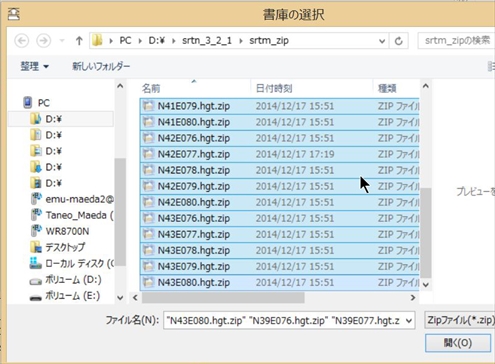
Task: Expand the chevron after PC in breadcrumb
Action: [x=140, y=41]
